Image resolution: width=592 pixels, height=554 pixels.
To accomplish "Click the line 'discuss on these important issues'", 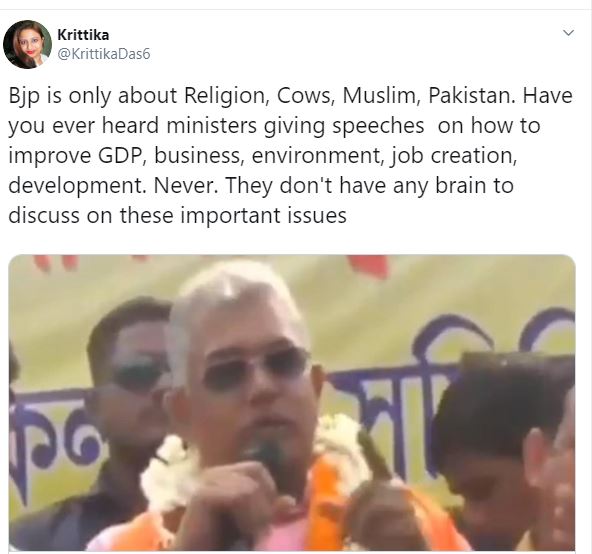I will point(177,216).
